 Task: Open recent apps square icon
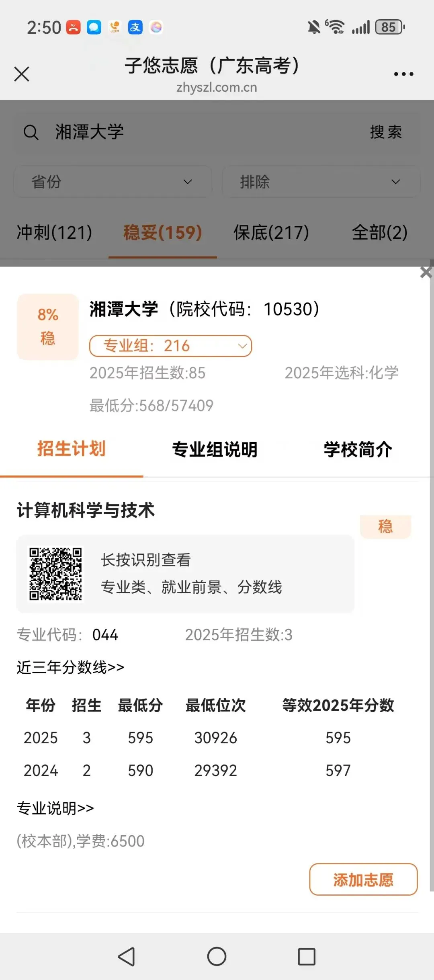click(307, 956)
